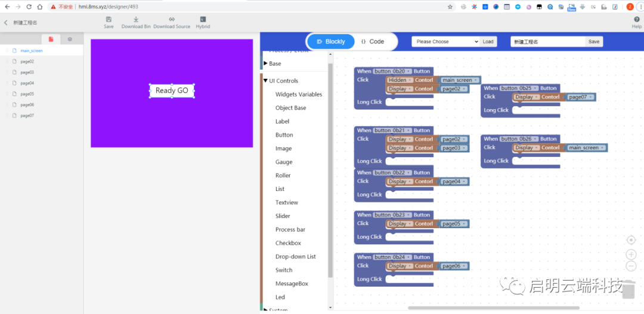This screenshot has height=314, width=644.
Task: Zoom in the Blockly workspace
Action: point(631,254)
